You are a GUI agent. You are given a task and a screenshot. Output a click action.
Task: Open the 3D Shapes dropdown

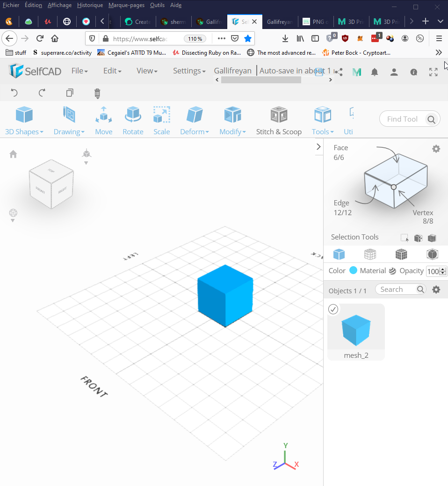(24, 121)
